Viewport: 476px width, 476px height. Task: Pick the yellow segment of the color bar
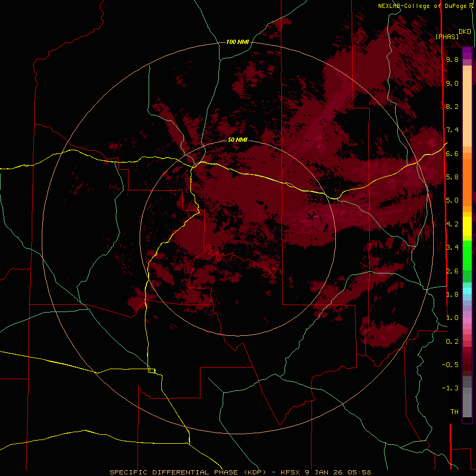click(467, 226)
